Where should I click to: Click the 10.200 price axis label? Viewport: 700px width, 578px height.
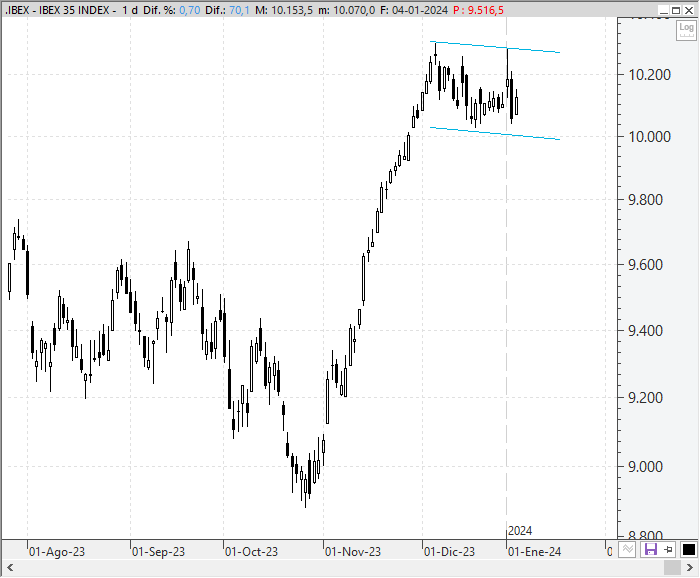[650, 75]
